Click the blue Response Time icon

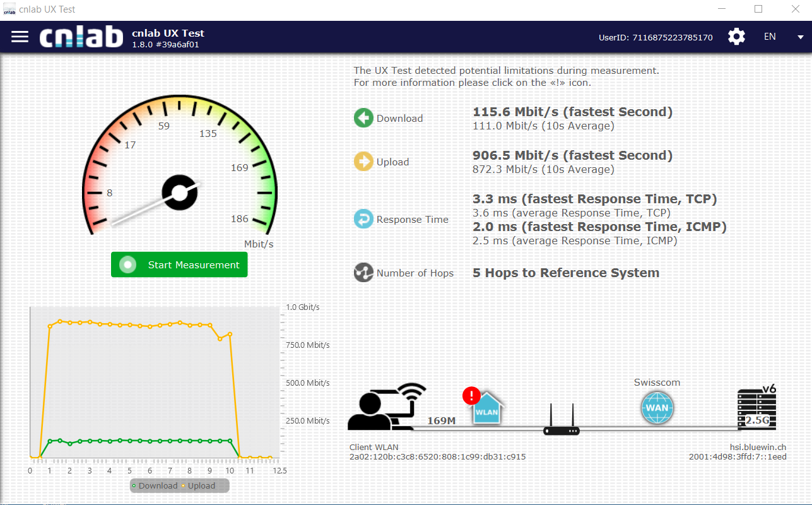point(363,219)
